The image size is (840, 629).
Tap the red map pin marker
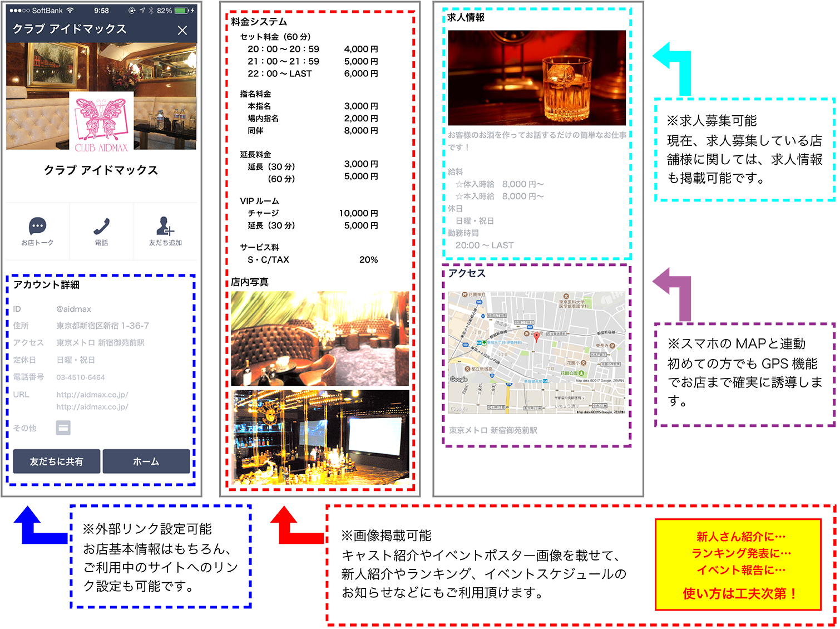[x=536, y=336]
